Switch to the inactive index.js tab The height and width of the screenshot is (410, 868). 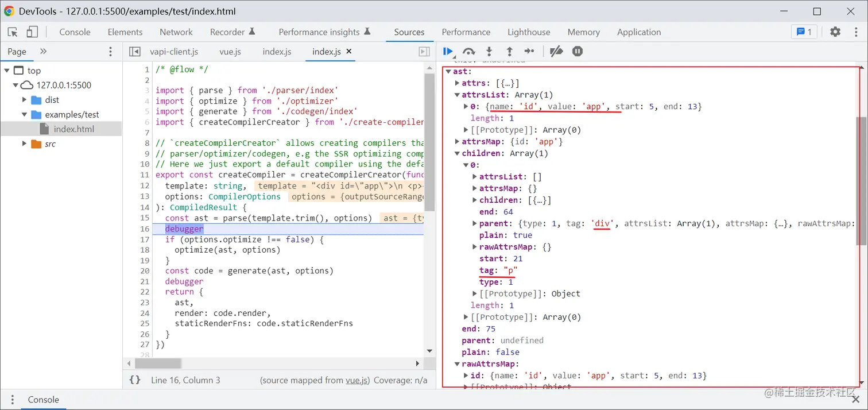(277, 52)
